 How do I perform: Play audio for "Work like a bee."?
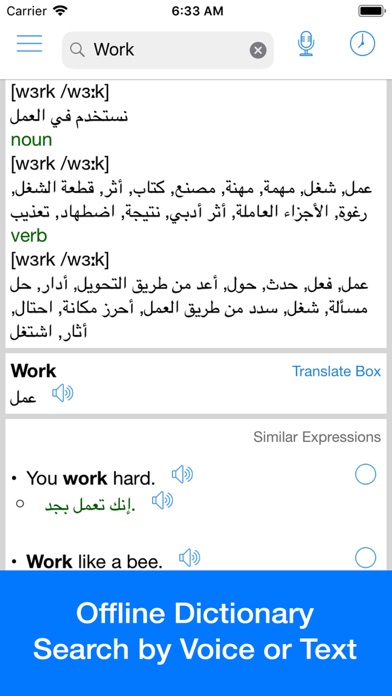190,558
